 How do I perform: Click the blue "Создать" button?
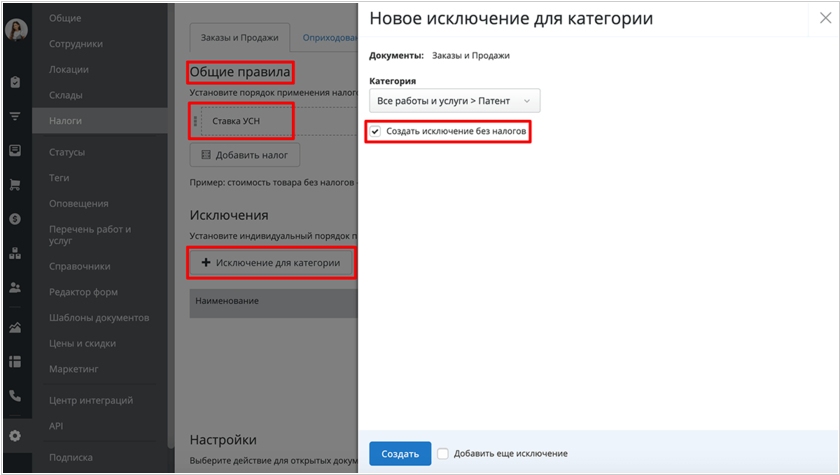coord(400,453)
